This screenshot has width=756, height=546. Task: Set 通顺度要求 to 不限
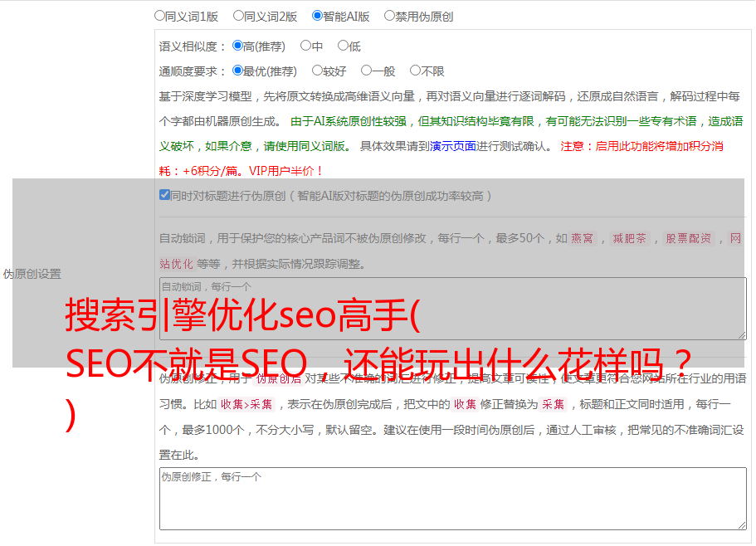415,71
